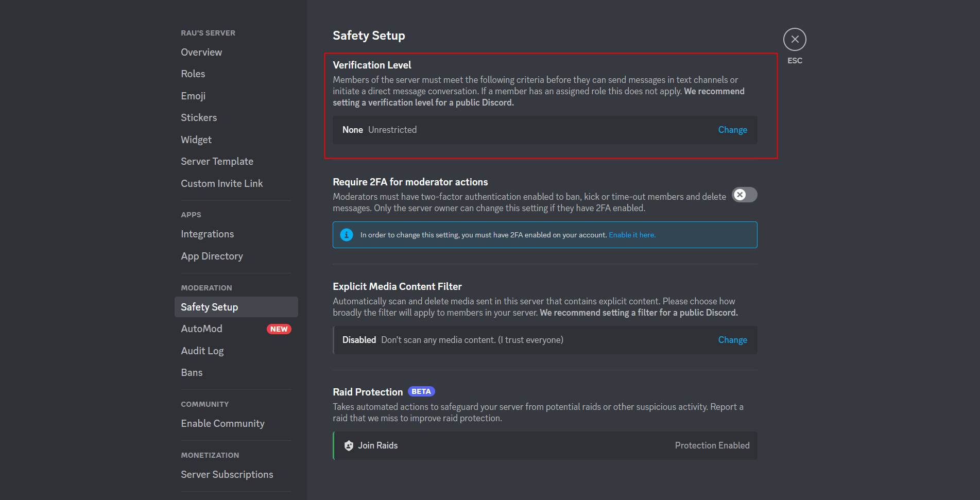Click the BETA badge next to Raid Protection

pyautogui.click(x=421, y=391)
